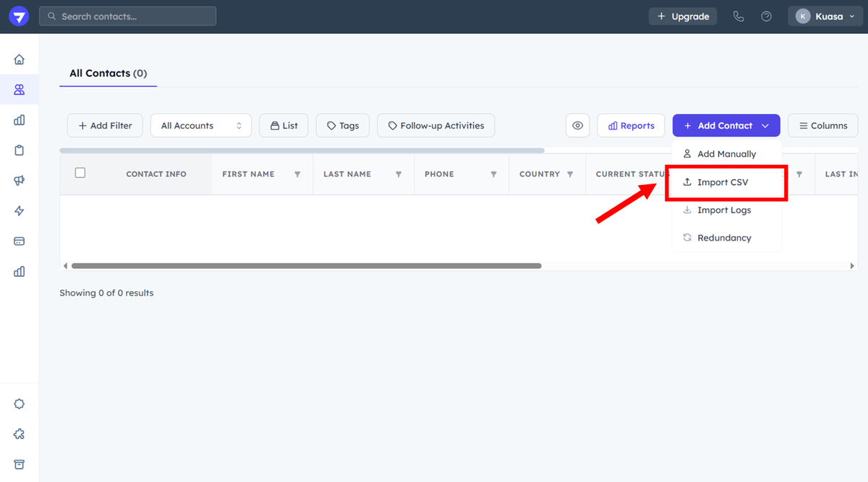Click the First Name column filter icon

point(297,174)
